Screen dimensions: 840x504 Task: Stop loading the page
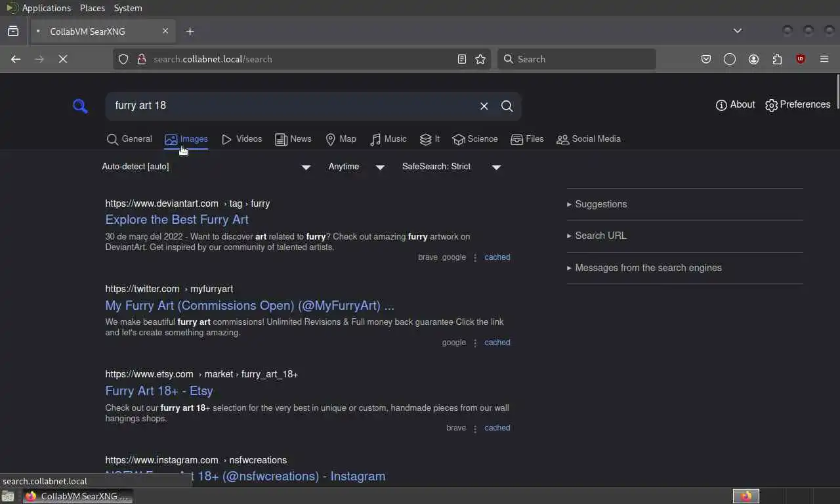(63, 59)
